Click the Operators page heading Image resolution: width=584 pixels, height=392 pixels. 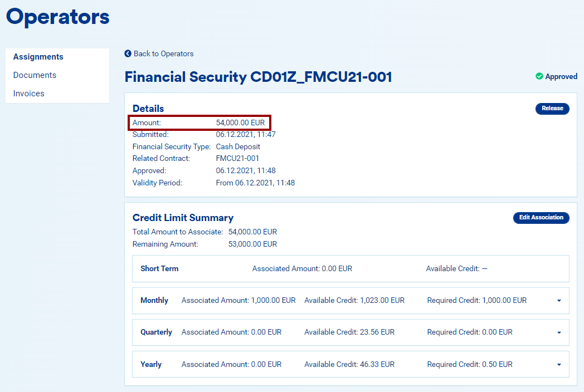(x=58, y=17)
